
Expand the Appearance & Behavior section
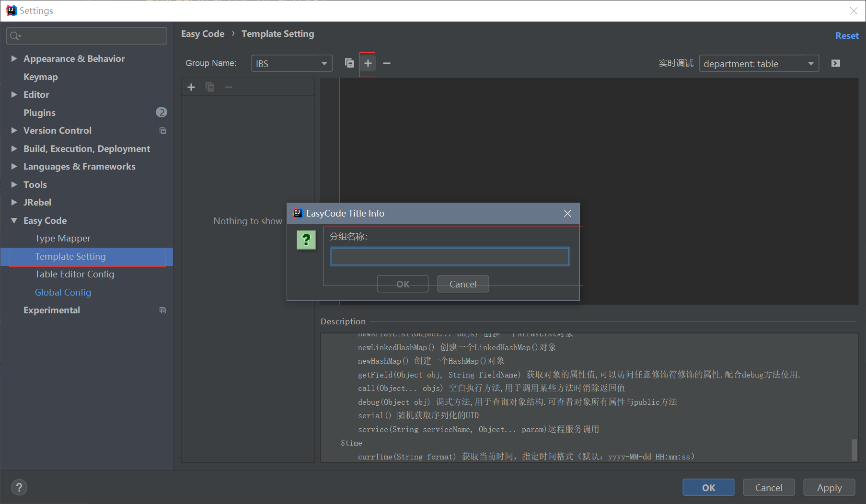coord(14,58)
